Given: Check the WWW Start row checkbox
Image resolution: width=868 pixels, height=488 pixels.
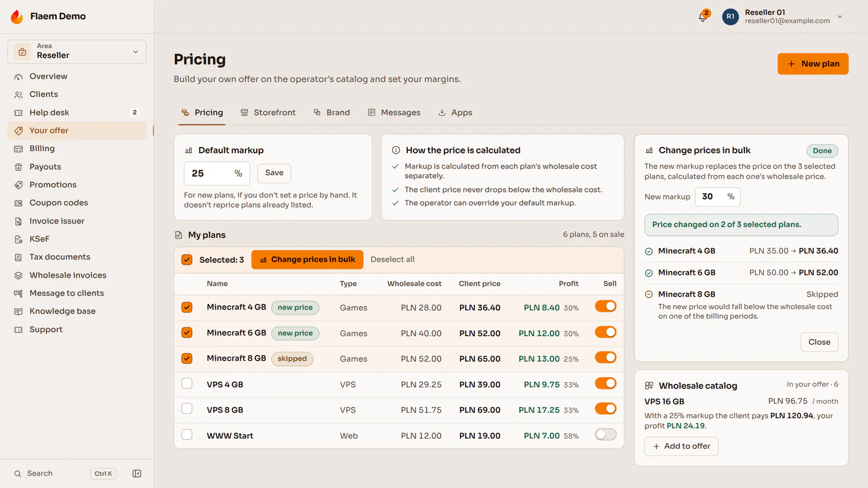Looking at the screenshot, I should [x=187, y=434].
